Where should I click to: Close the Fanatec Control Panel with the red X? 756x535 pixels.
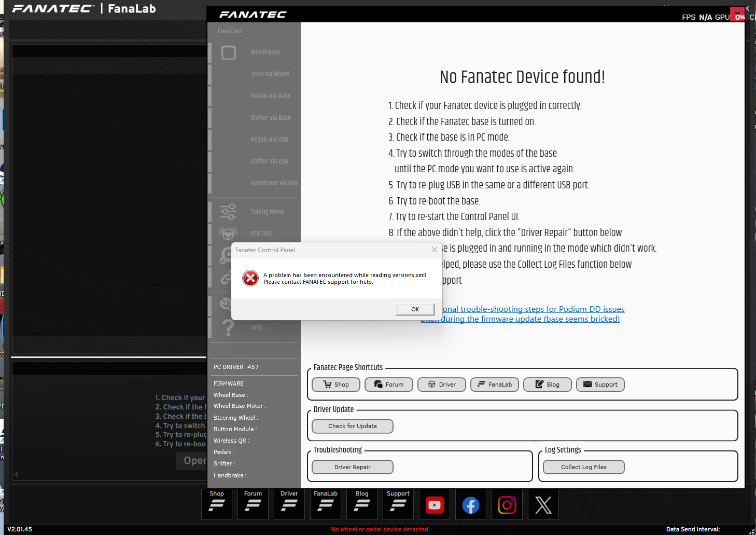point(737,15)
